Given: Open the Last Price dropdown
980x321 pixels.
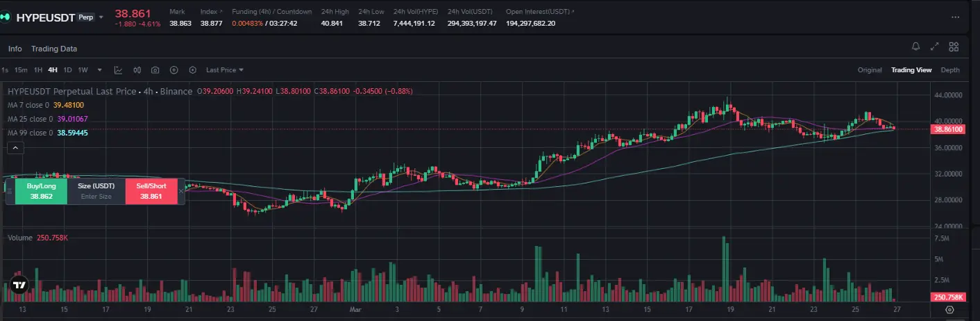Looking at the screenshot, I should coord(225,70).
